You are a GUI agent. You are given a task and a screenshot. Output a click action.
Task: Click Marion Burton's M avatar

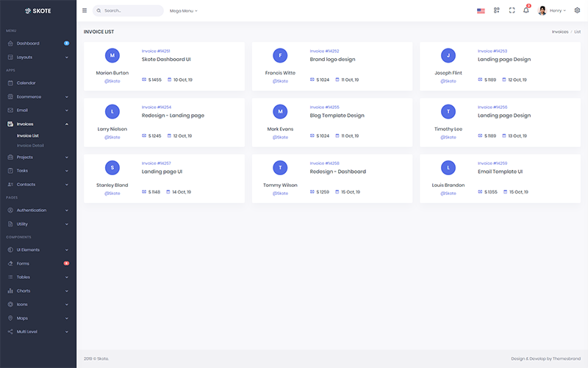(112, 55)
